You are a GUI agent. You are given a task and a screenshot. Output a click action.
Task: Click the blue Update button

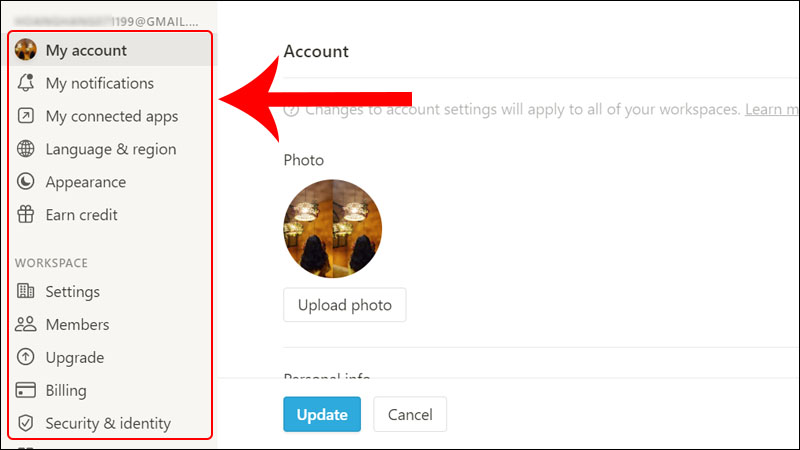(x=321, y=414)
